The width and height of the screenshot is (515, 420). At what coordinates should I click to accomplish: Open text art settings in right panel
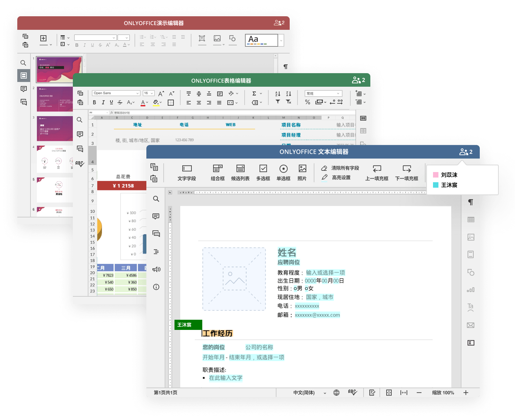pos(471,307)
